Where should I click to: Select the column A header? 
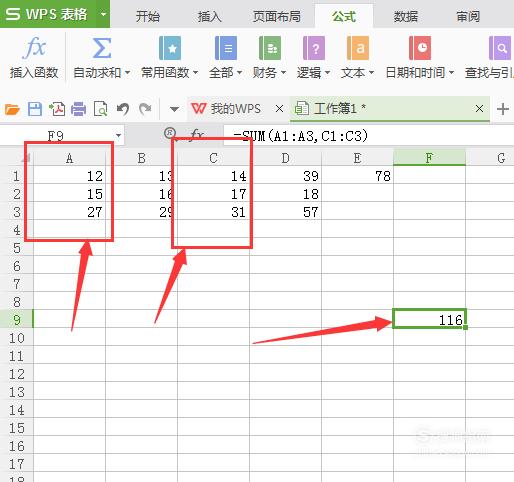point(69,158)
